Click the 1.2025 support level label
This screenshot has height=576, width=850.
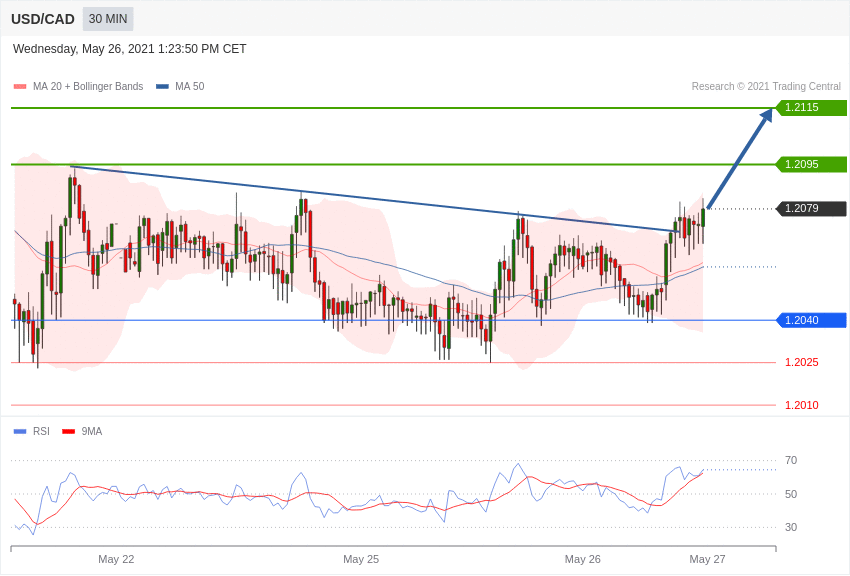point(802,363)
